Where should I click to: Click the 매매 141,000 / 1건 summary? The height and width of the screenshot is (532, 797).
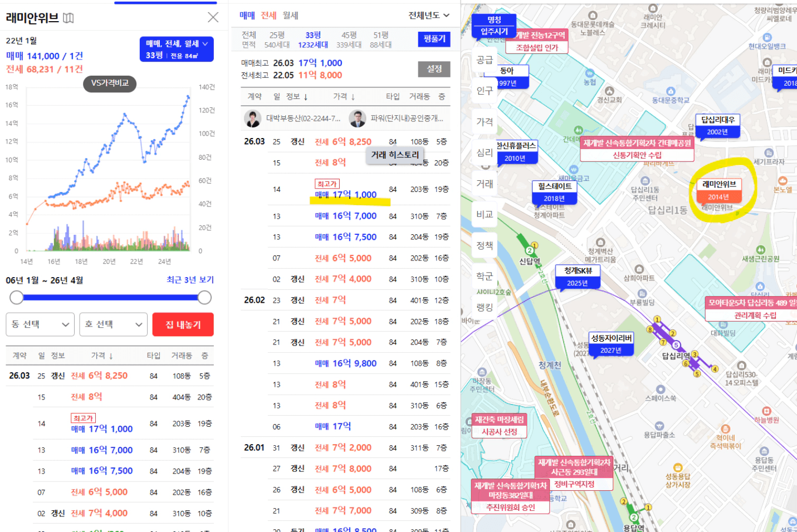pos(45,56)
